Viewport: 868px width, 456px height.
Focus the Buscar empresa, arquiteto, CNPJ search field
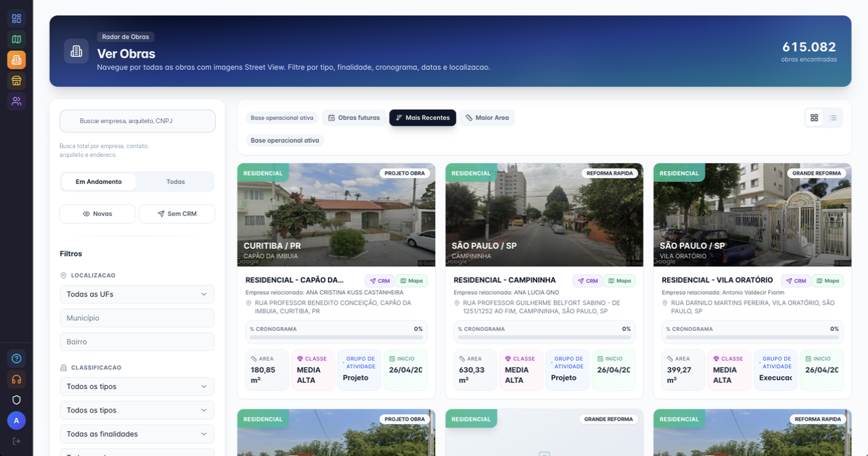tap(137, 121)
